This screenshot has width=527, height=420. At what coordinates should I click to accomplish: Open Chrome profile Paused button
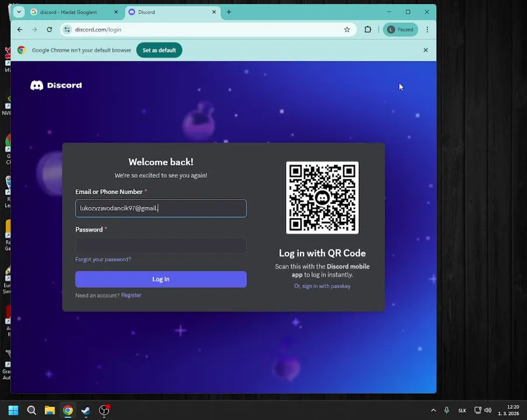pyautogui.click(x=400, y=30)
